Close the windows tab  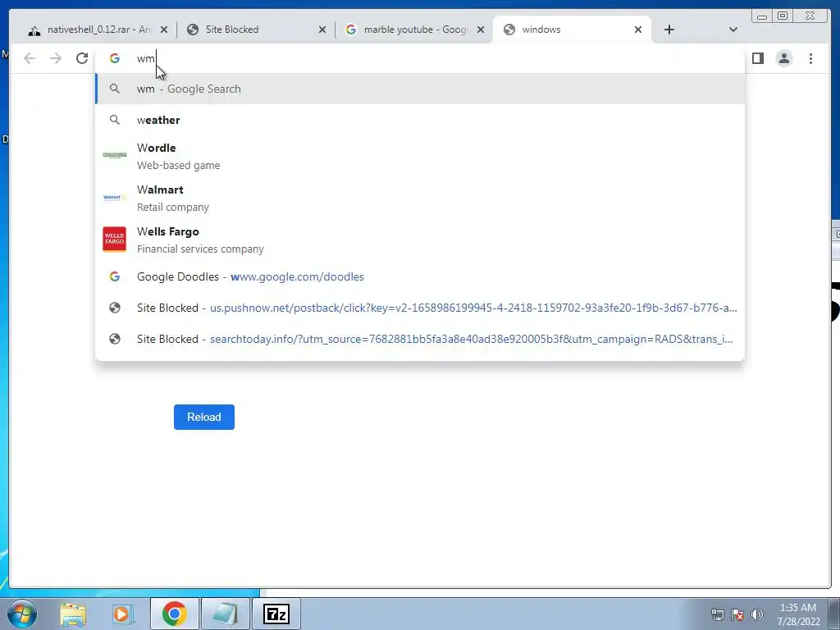[x=638, y=30]
